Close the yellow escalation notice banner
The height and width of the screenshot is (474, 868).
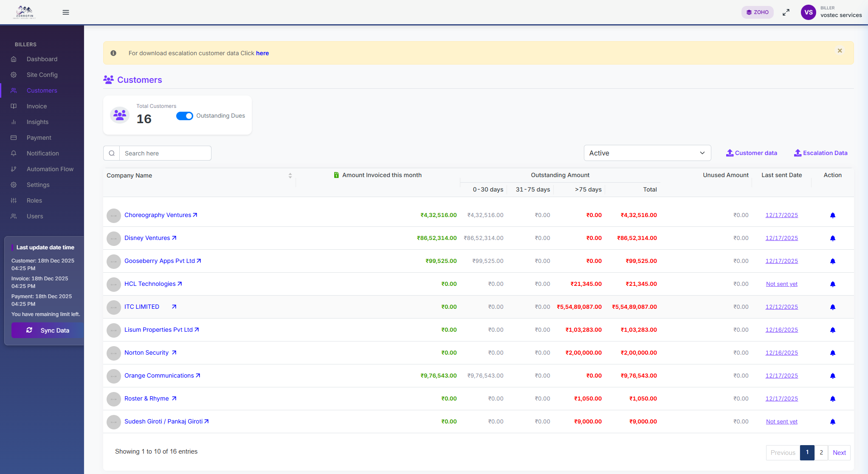840,51
